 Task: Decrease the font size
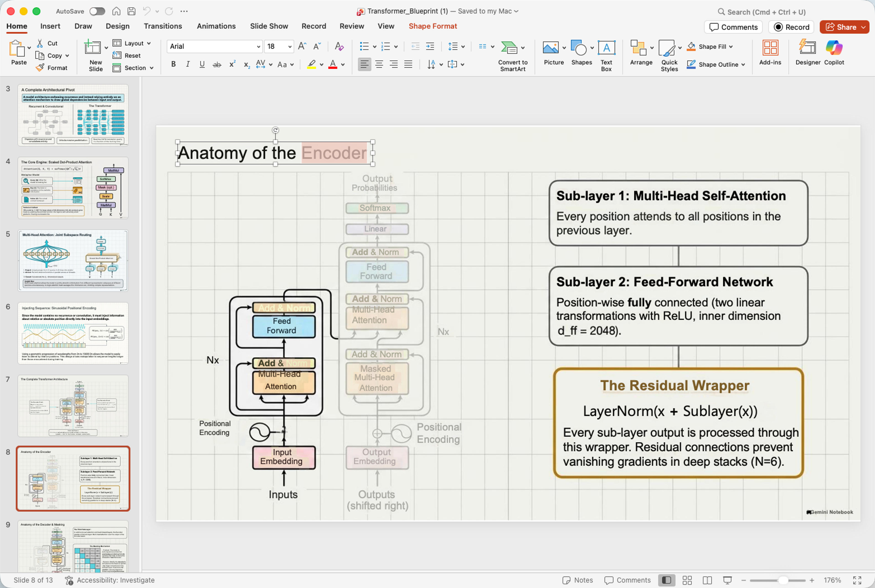click(x=317, y=46)
